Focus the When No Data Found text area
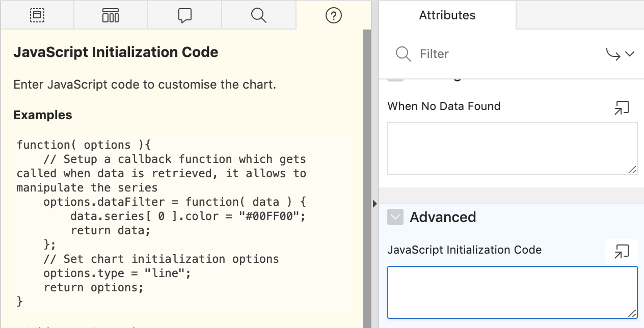The height and width of the screenshot is (328, 644). 512,148
